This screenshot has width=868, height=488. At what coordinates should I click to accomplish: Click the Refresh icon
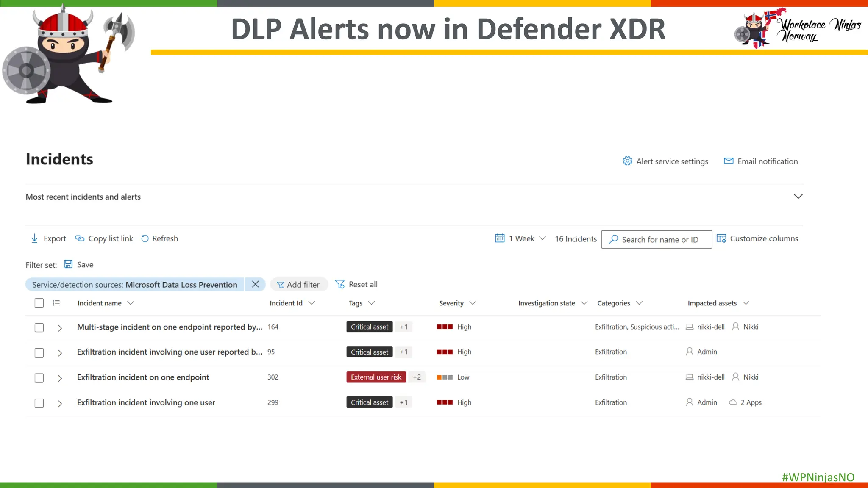coord(145,238)
